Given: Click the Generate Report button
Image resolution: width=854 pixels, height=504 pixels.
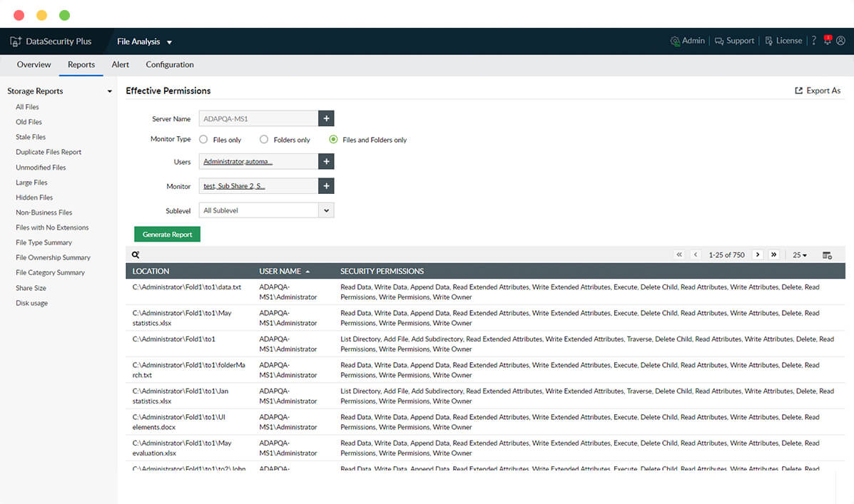Looking at the screenshot, I should click(x=167, y=235).
